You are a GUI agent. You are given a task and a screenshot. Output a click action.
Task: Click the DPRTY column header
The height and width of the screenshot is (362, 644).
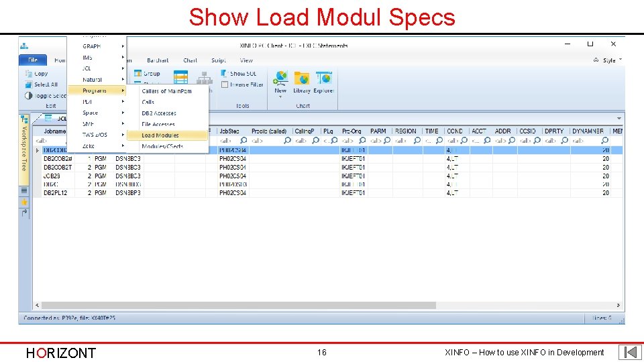coord(555,131)
